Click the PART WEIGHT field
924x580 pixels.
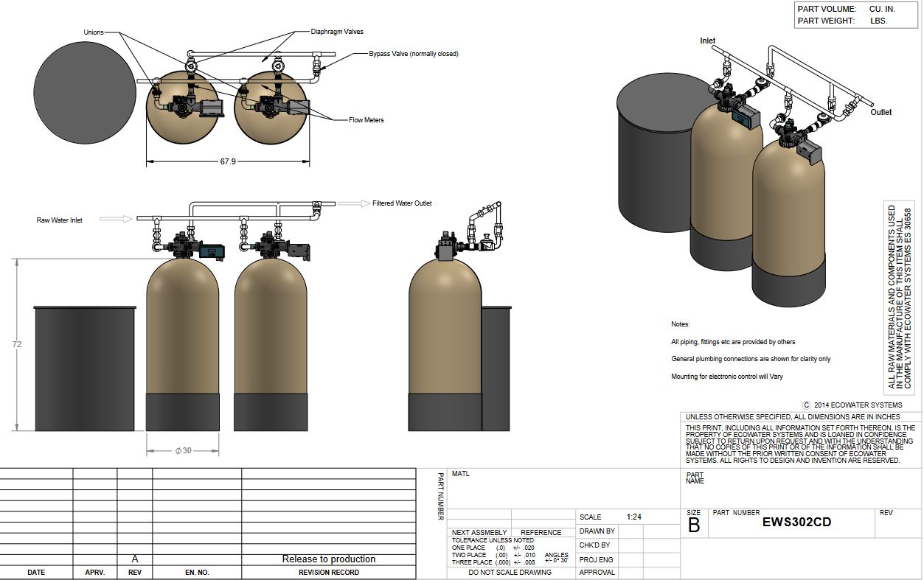coord(857,21)
